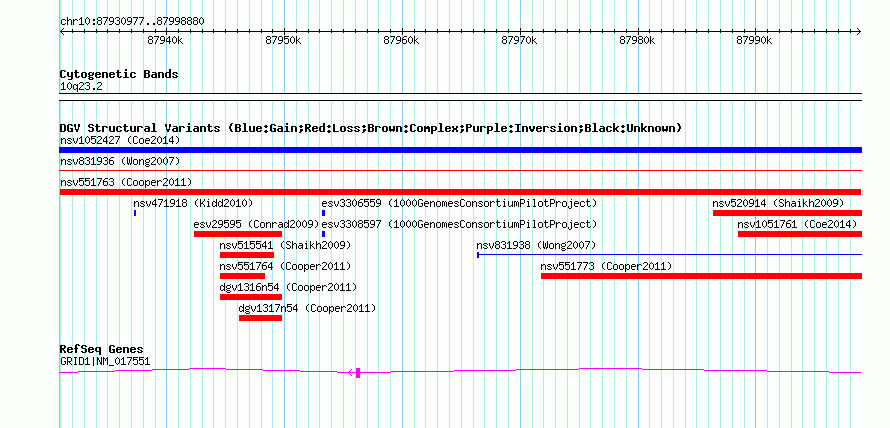Open the dgv1317n54 (Cooper2011) label
The height and width of the screenshot is (428, 890).
[x=307, y=308]
